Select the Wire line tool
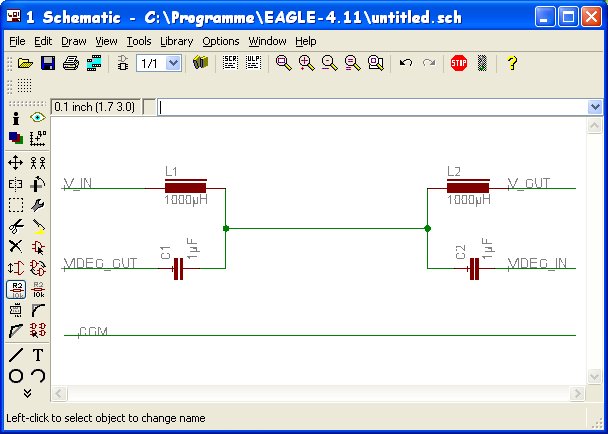The width and height of the screenshot is (608, 434). (16, 355)
